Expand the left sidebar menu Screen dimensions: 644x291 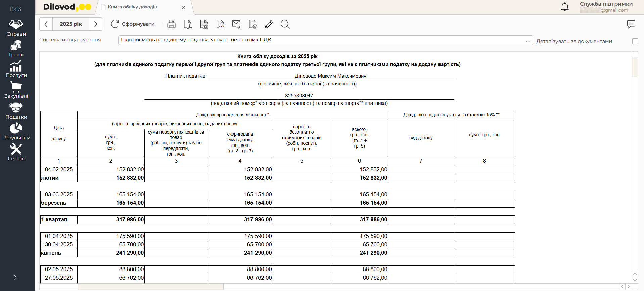tap(15, 277)
